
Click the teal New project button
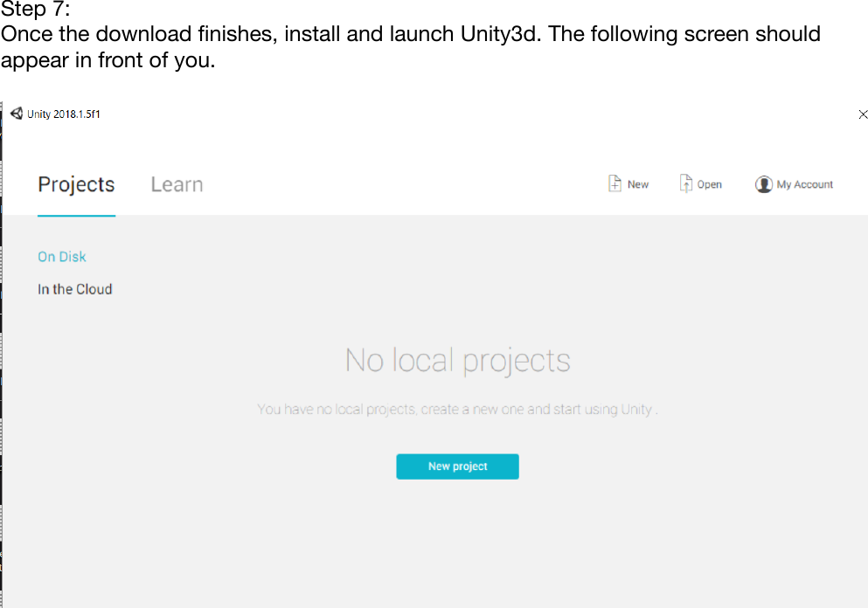click(457, 466)
